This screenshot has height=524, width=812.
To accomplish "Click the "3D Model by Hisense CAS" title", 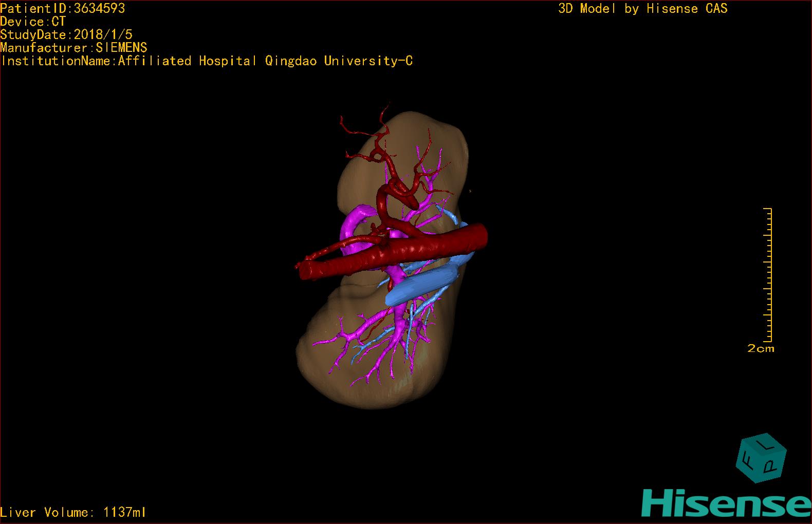I will pos(643,8).
